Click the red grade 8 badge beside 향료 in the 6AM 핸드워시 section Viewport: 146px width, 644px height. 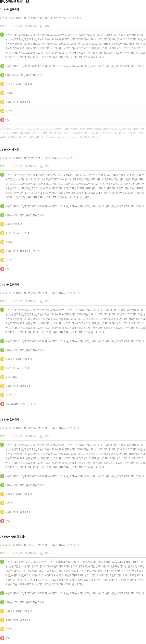point(2,120)
